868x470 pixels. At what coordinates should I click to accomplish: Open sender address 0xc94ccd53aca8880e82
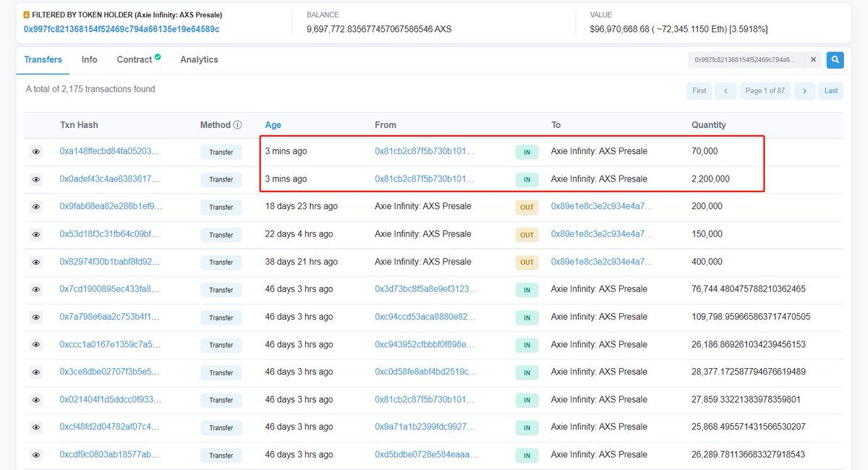pos(425,316)
